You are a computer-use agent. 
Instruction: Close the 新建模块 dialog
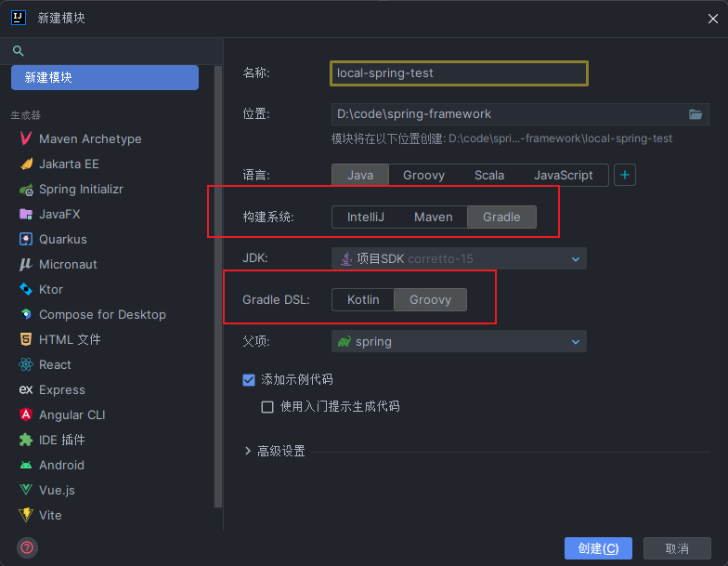(x=713, y=19)
